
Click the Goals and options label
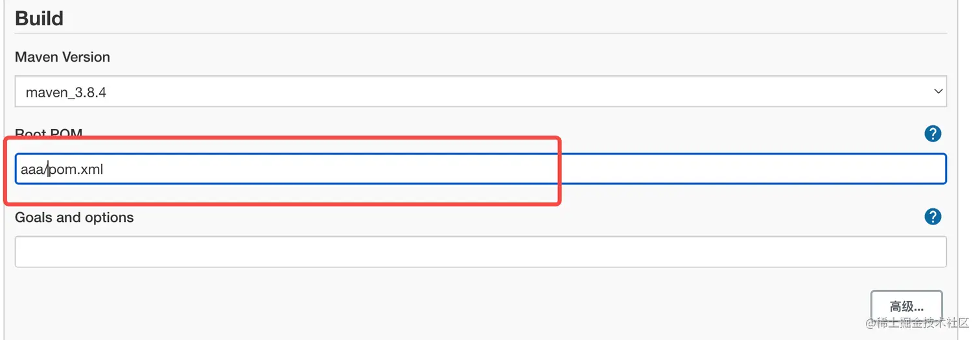click(x=74, y=217)
